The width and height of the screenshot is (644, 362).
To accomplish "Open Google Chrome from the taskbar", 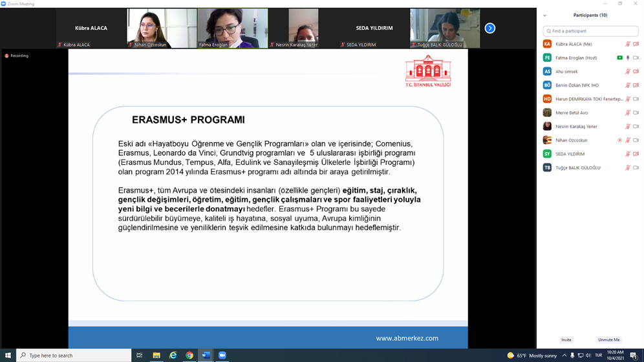I will click(x=189, y=355).
